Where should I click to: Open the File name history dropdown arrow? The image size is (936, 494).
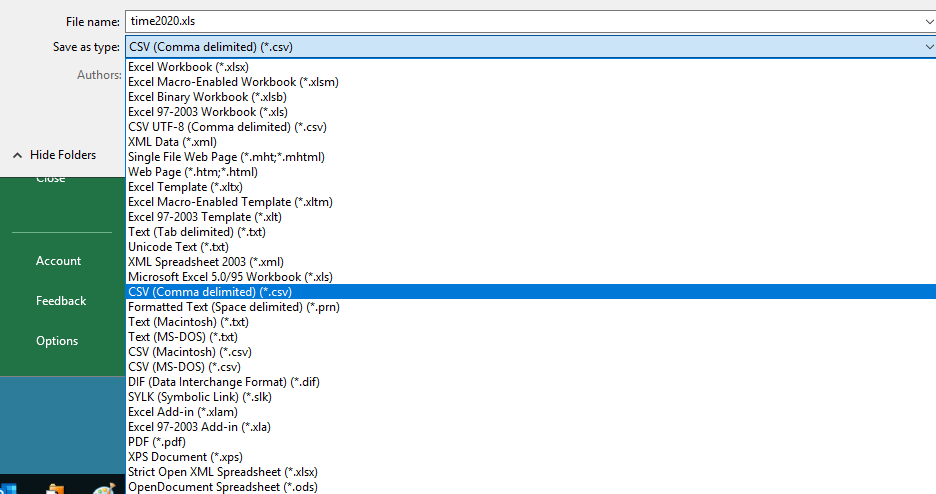coord(929,21)
